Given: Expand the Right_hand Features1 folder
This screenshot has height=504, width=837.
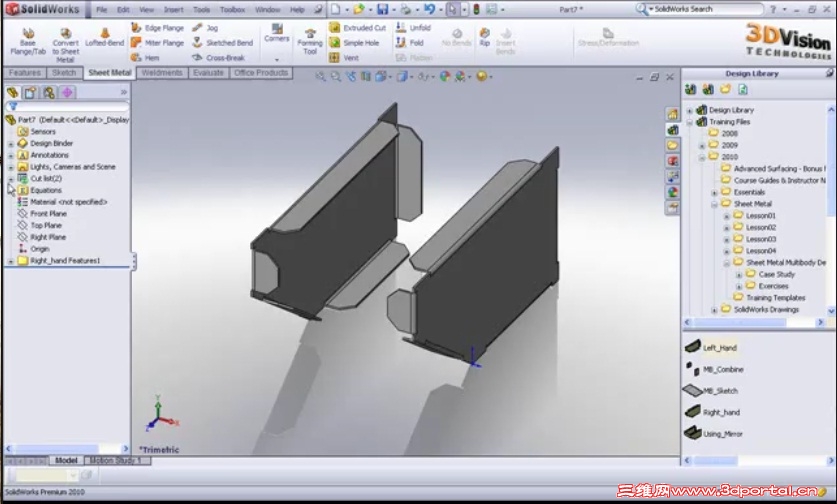Looking at the screenshot, I should pos(11,261).
